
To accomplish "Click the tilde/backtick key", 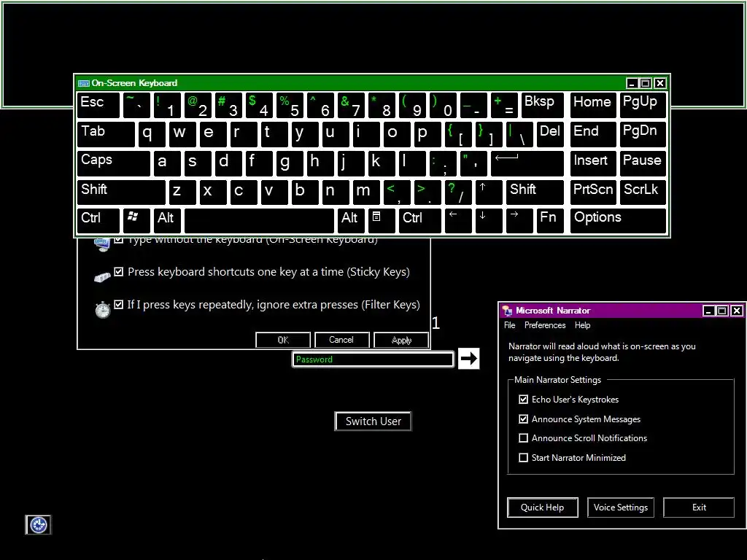I will click(136, 105).
